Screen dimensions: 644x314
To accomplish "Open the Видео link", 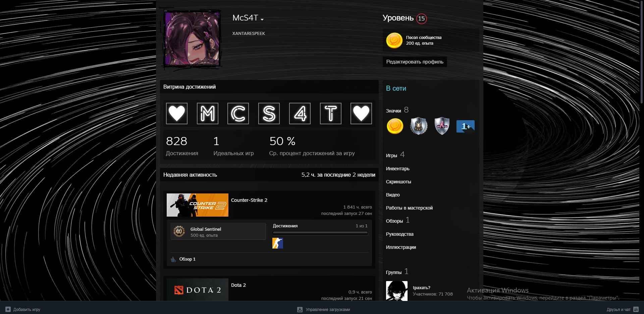I will tap(393, 195).
